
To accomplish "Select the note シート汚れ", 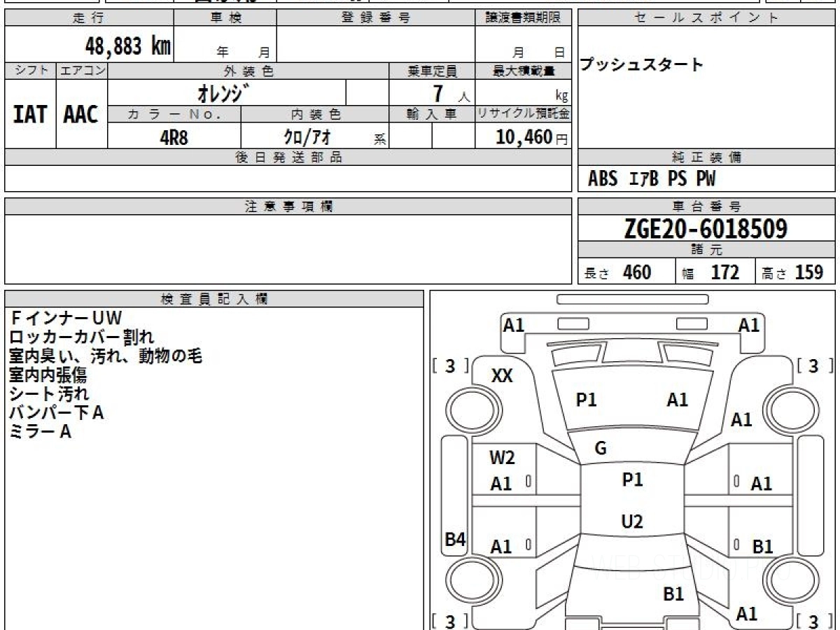I will pyautogui.click(x=50, y=394).
